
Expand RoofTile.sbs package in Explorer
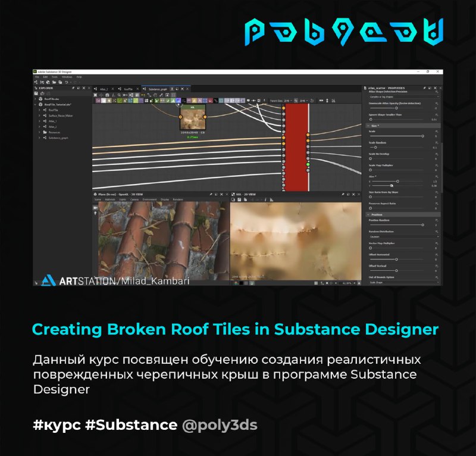36,99
